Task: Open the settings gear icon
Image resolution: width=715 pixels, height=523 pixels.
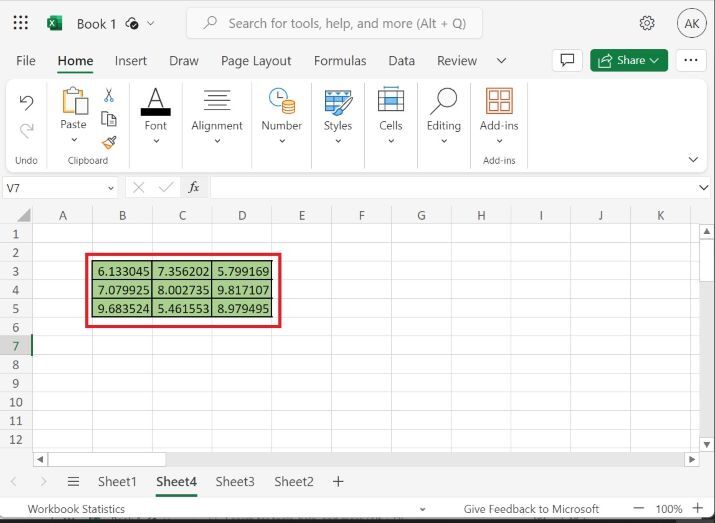Action: click(x=647, y=23)
